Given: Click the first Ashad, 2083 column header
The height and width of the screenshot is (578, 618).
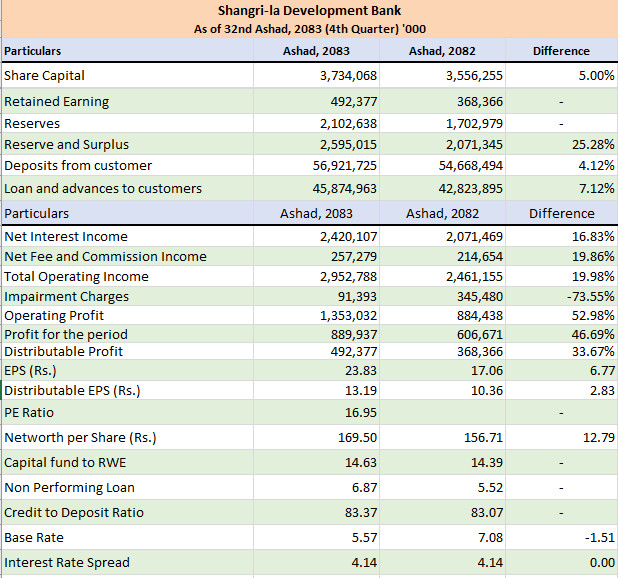Looking at the screenshot, I should click(x=316, y=51).
